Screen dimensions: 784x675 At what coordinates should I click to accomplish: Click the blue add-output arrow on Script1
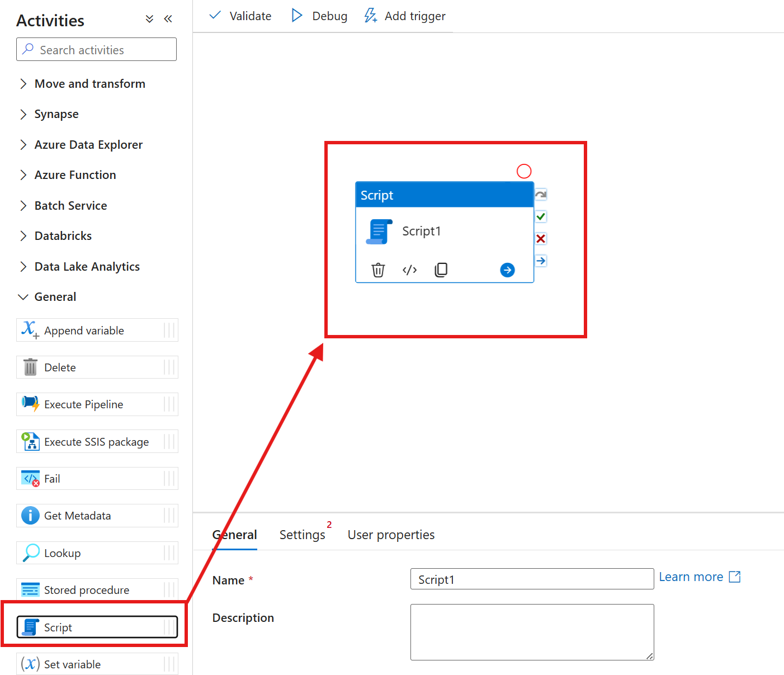507,270
